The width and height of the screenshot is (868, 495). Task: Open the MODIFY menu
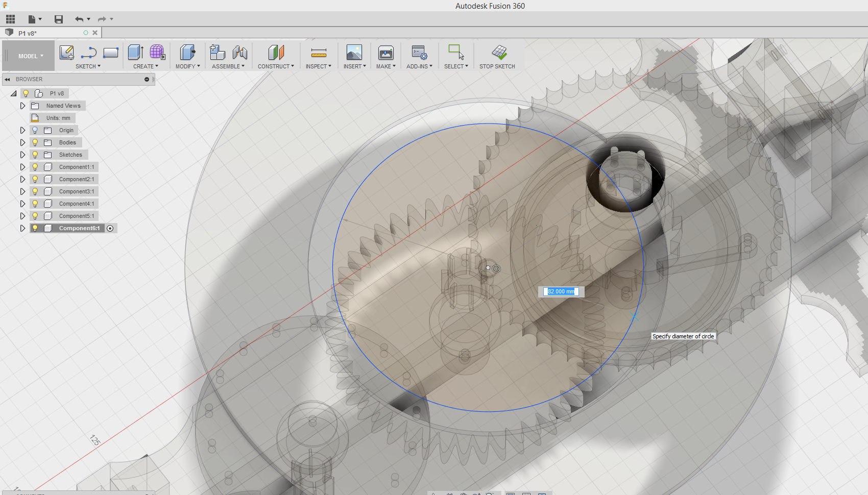pos(187,66)
